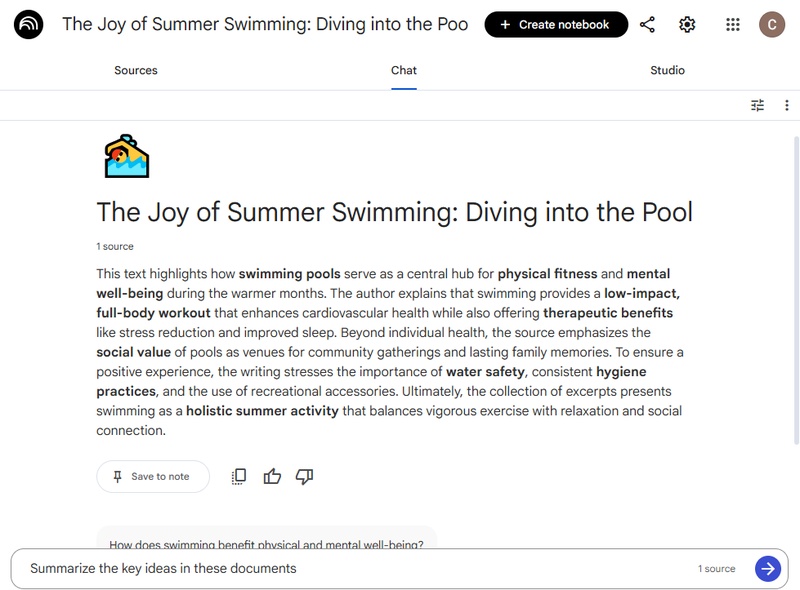800x590 pixels.
Task: Click the 1 source label
Action: tap(714, 567)
